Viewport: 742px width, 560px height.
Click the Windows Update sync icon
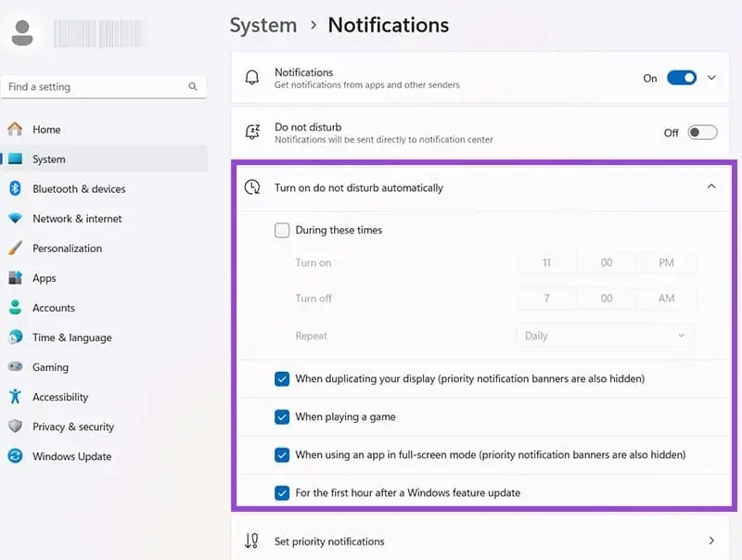15,456
